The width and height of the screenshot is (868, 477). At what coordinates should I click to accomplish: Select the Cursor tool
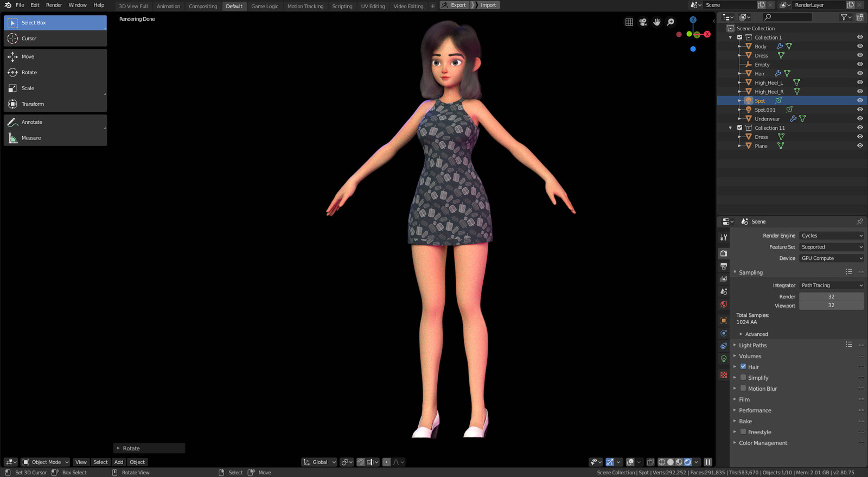(x=55, y=39)
